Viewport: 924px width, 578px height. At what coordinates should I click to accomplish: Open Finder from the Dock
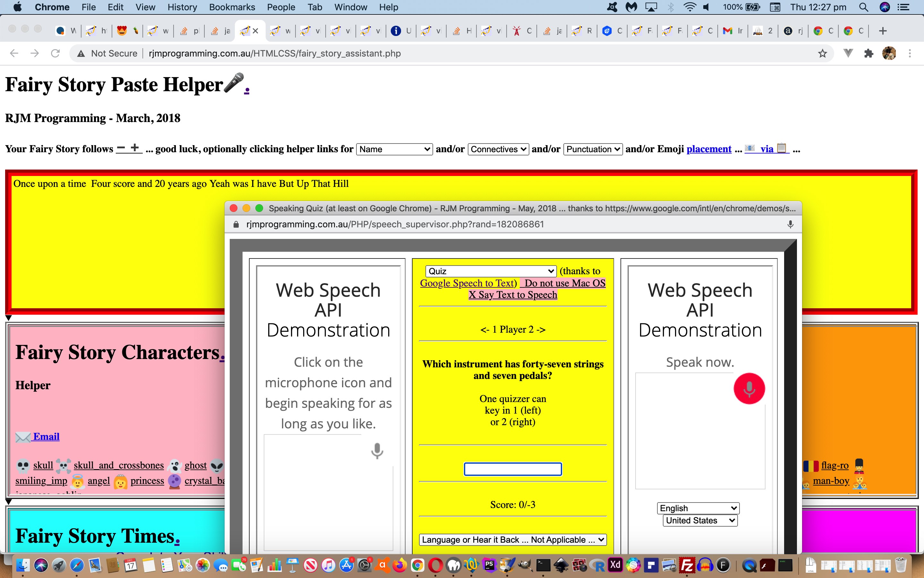[22, 565]
